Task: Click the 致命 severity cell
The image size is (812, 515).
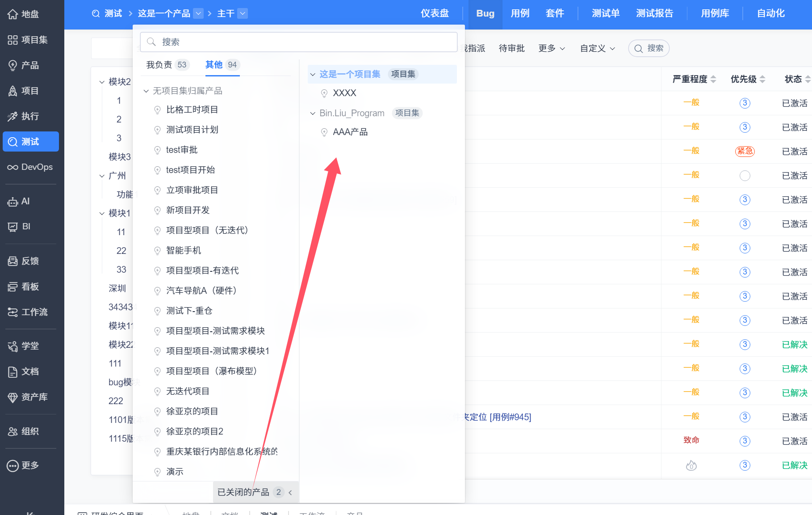Action: (691, 440)
